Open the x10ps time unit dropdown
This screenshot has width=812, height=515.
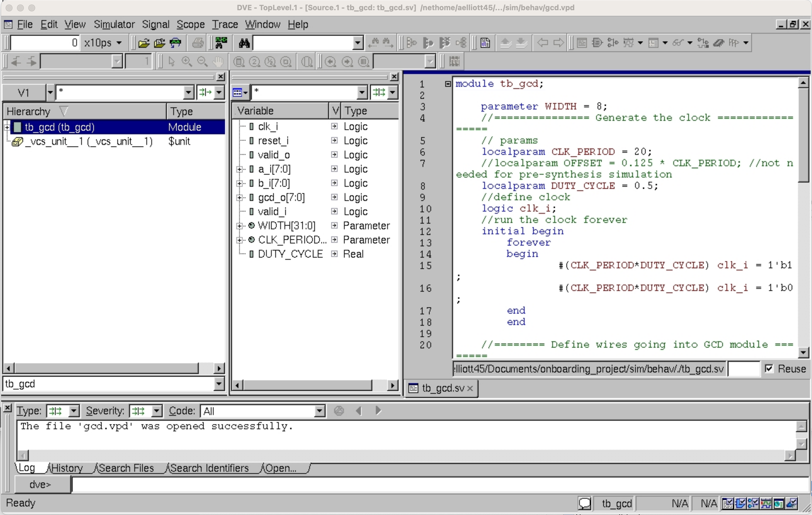119,43
